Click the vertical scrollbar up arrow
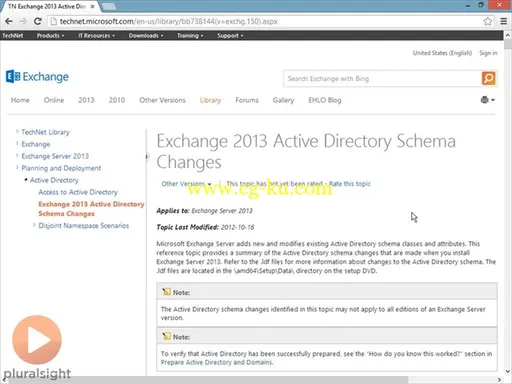 (x=508, y=35)
